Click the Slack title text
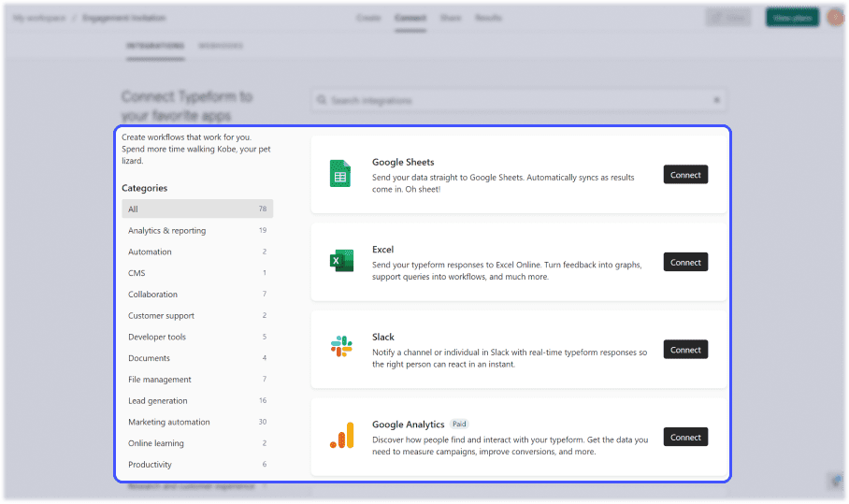 382,338
